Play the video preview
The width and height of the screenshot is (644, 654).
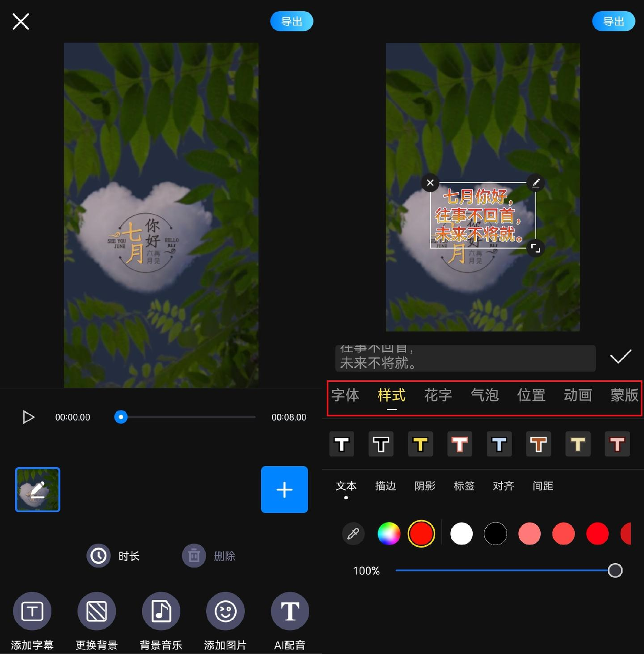tap(29, 417)
